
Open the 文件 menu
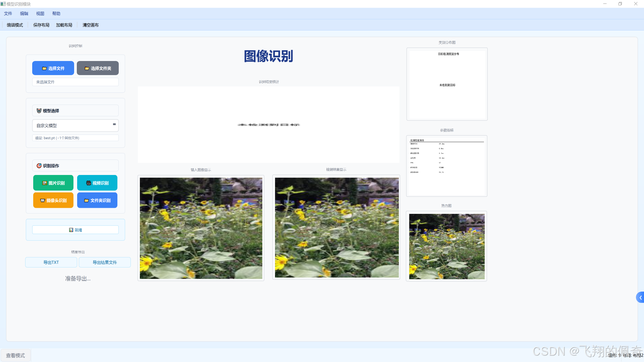point(8,14)
